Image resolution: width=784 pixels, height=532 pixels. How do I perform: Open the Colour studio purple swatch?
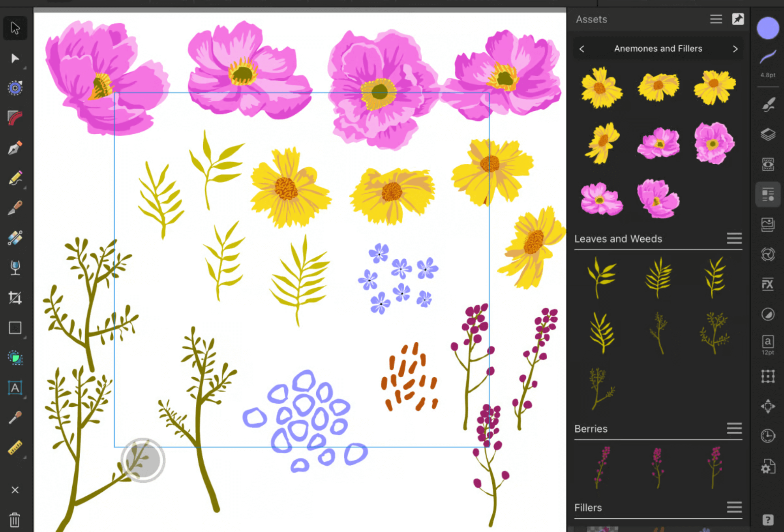768,28
